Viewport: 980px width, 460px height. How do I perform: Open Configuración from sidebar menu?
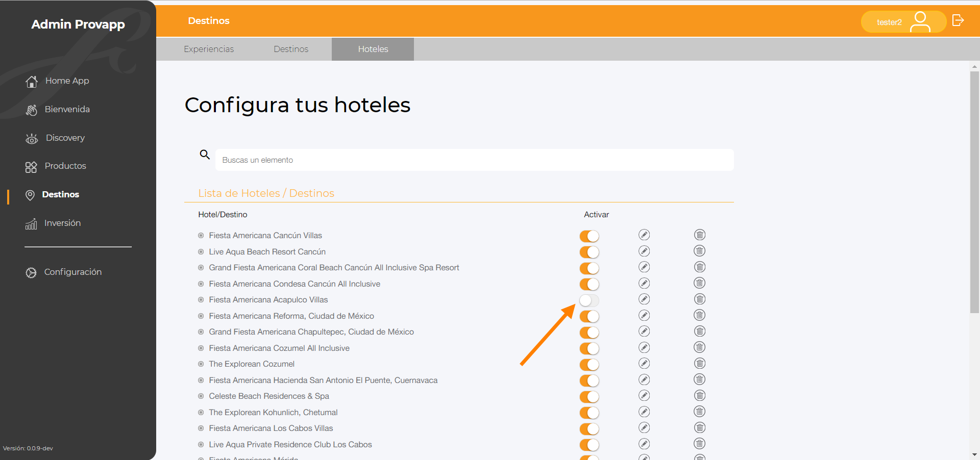pos(73,272)
